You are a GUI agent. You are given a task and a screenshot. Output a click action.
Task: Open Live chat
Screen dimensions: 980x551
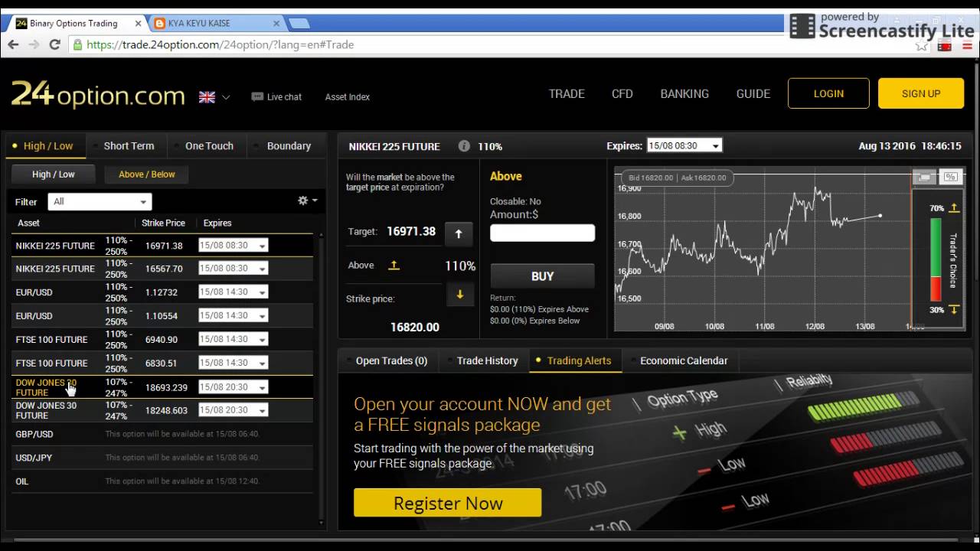point(276,97)
